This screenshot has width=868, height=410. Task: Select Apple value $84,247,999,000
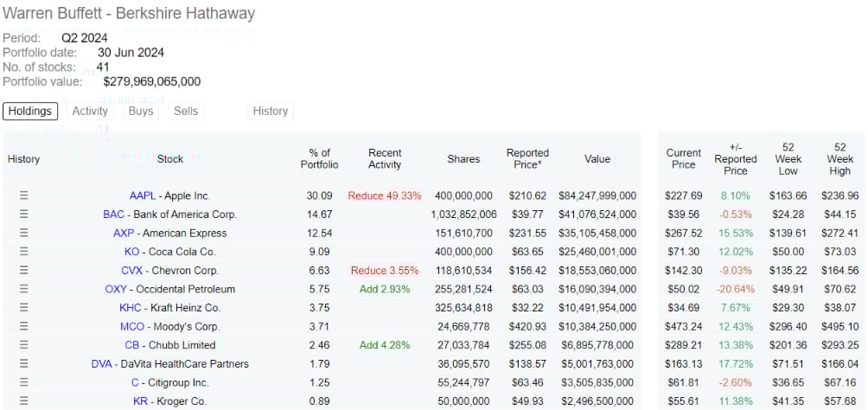pos(597,195)
